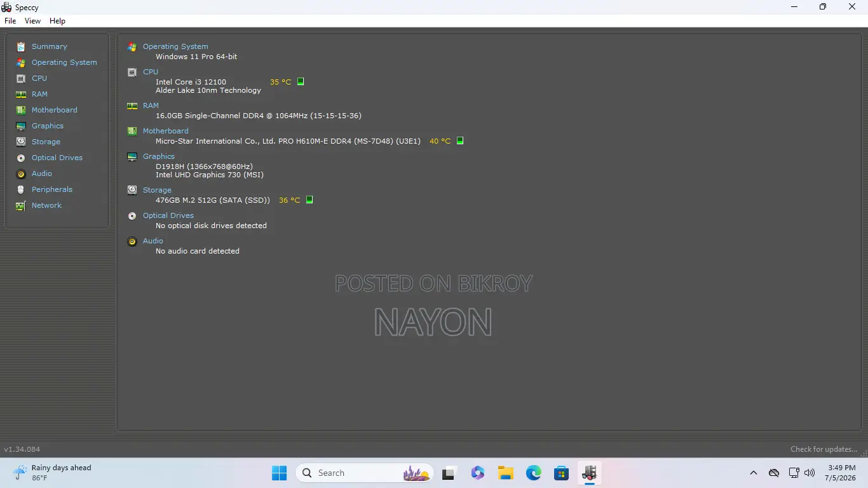The height and width of the screenshot is (488, 868).
Task: Click the taskbar Search box
Action: [365, 473]
